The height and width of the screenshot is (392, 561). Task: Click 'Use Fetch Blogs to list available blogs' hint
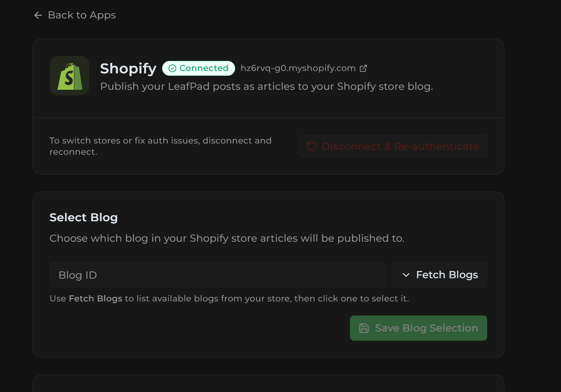pyautogui.click(x=229, y=299)
